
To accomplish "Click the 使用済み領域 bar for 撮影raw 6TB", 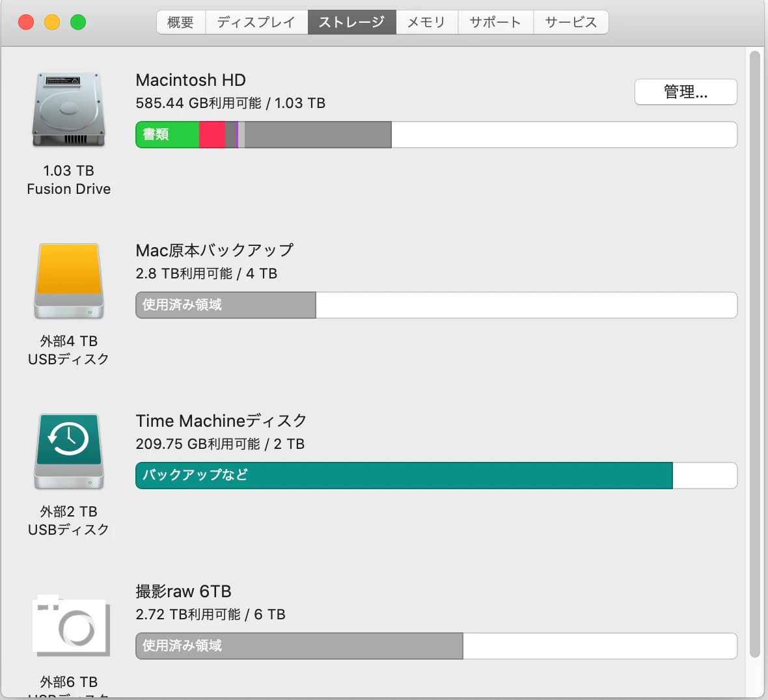I will point(299,645).
